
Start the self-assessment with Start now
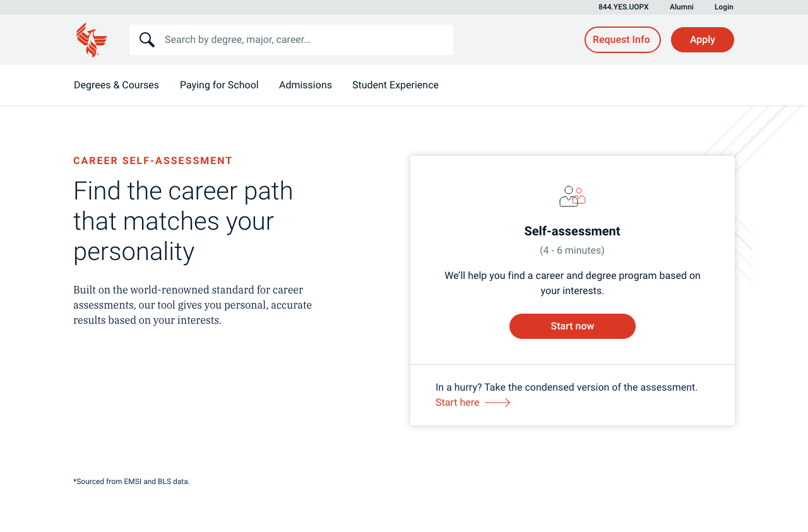pos(573,326)
